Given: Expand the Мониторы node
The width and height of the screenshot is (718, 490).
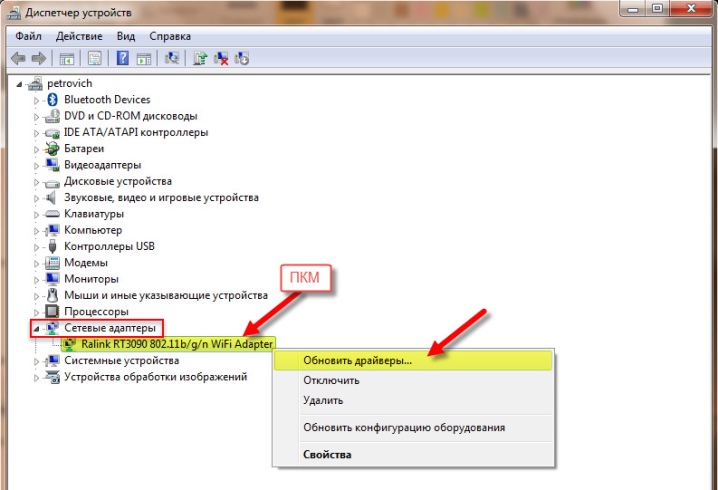Looking at the screenshot, I should coord(37,279).
